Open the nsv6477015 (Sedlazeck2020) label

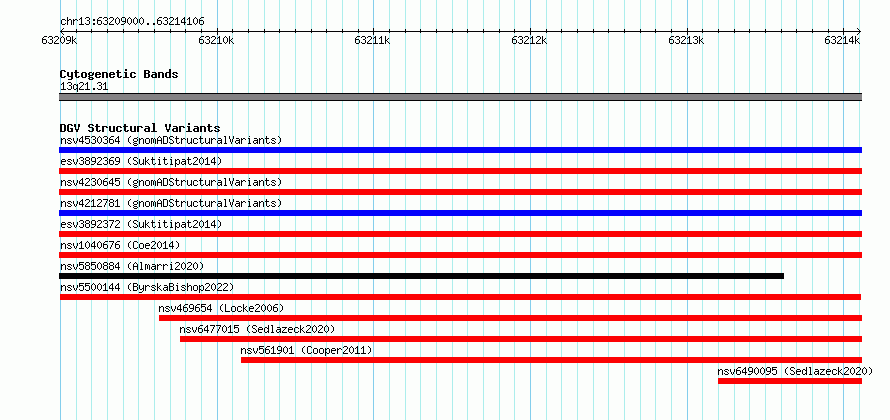tap(257, 329)
